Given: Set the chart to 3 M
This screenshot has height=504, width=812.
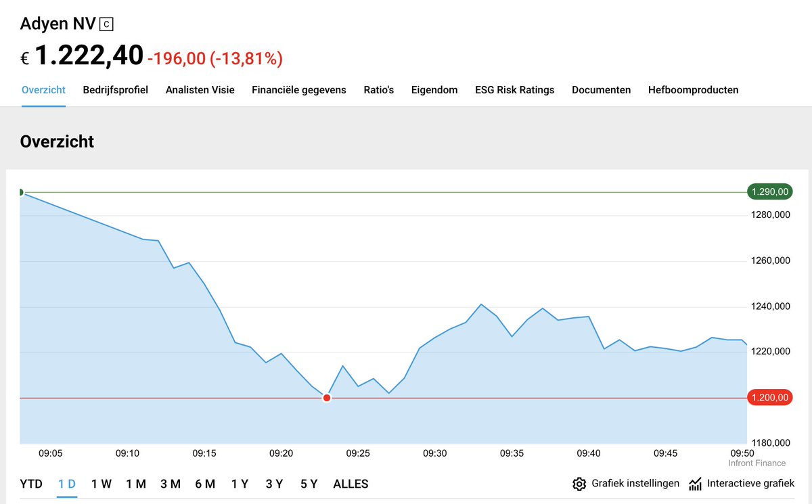Looking at the screenshot, I should pos(171,484).
